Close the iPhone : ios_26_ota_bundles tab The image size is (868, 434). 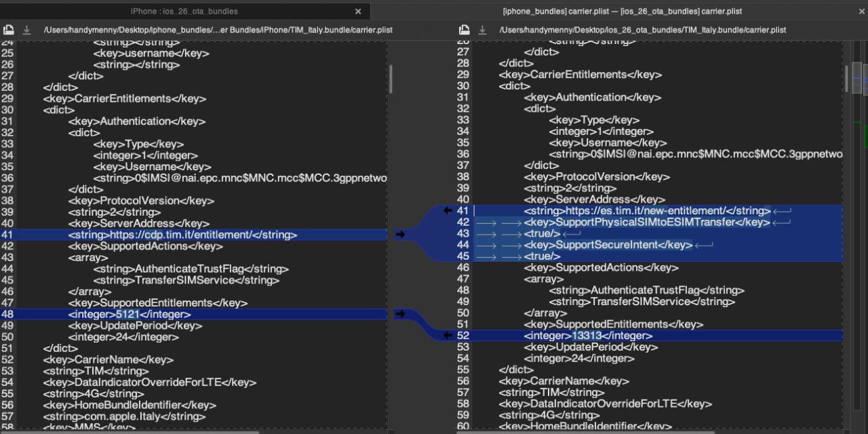(358, 12)
